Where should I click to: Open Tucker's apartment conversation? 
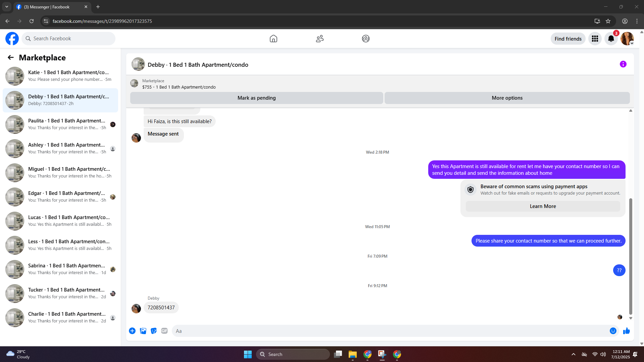pos(60,293)
